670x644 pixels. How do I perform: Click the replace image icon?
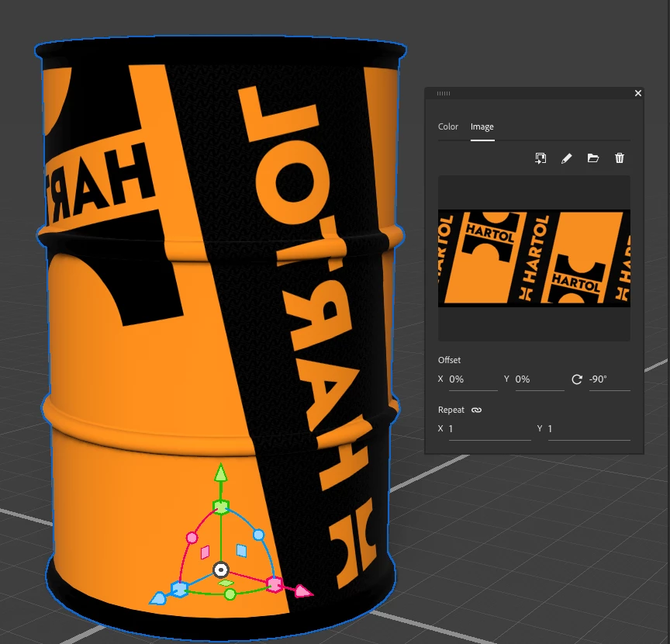(540, 158)
